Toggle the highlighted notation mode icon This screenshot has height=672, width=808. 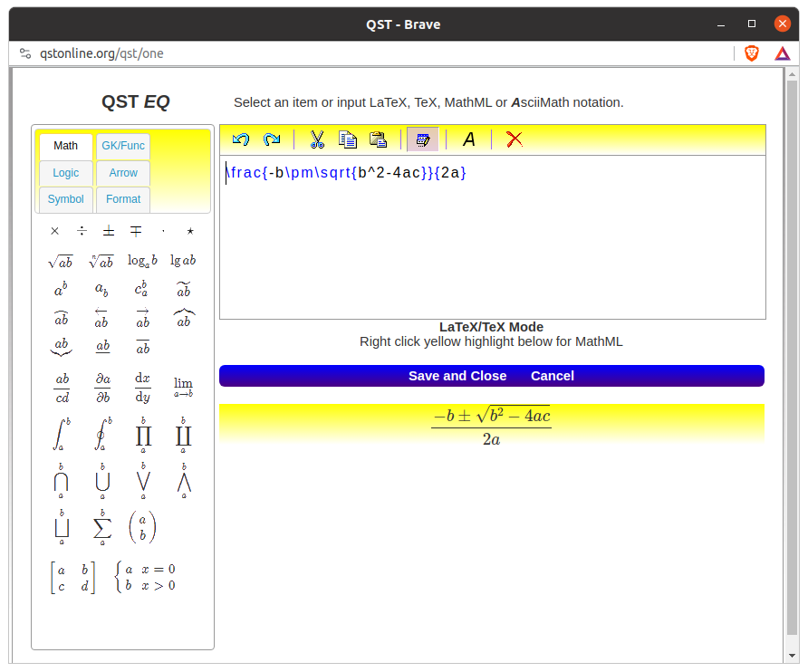[x=422, y=139]
